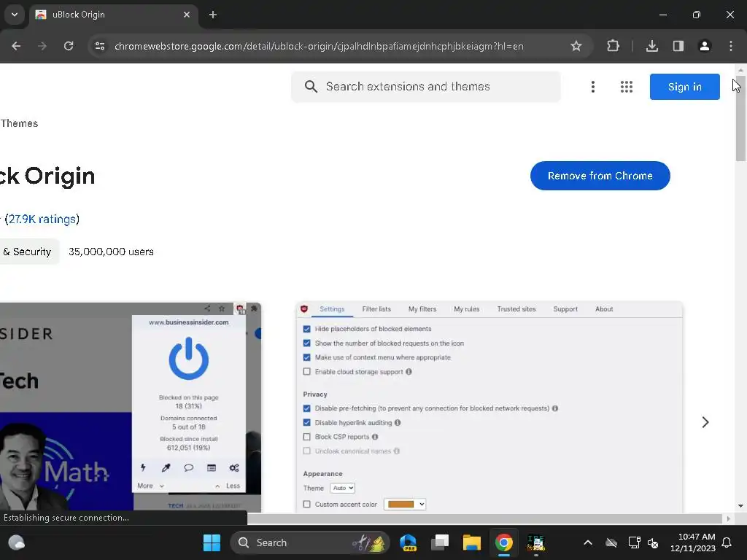Click 35,000,000 users text
Viewport: 747px width, 560px height.
(111, 252)
